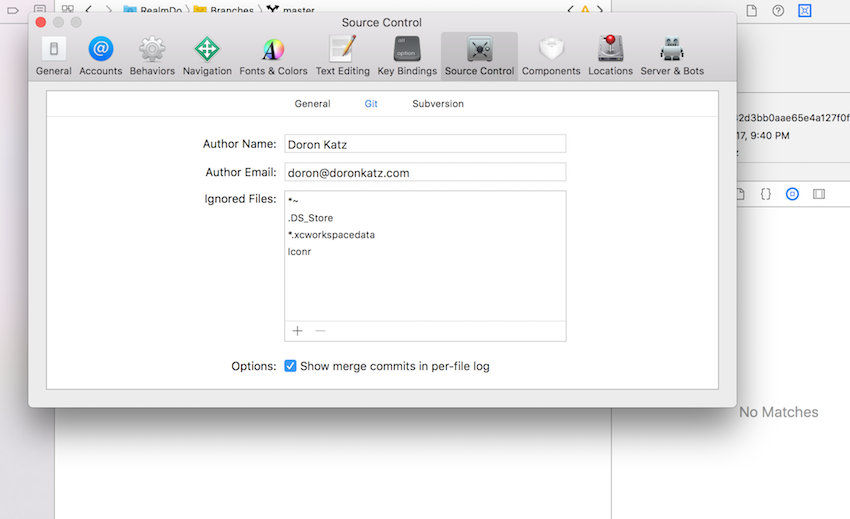
Task: Go back in Xcode editor history
Action: [88, 9]
